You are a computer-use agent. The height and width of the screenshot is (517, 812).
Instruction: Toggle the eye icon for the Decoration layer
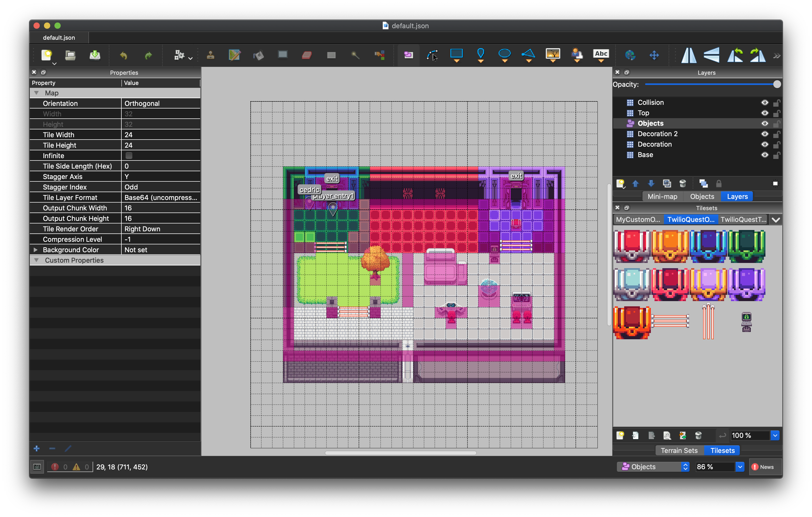[x=764, y=144]
